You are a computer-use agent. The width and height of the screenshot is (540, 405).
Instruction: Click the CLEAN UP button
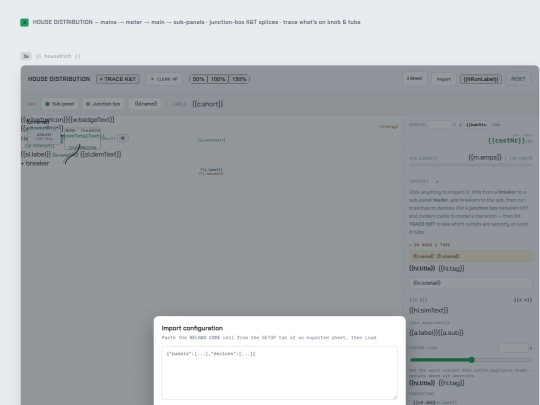pos(164,79)
